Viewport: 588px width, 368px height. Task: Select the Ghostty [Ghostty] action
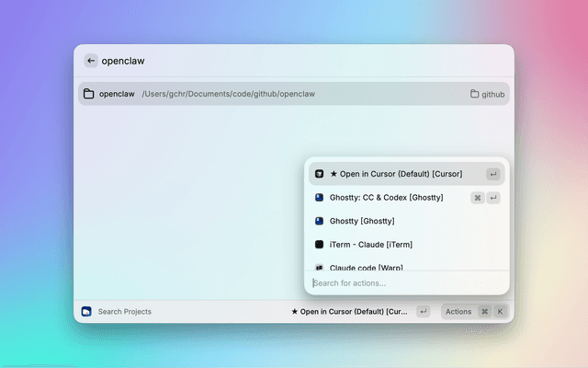pyautogui.click(x=362, y=221)
